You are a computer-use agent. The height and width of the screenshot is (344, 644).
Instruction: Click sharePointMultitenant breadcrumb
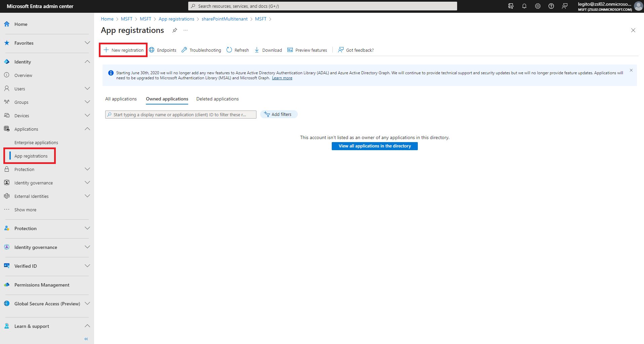(x=225, y=19)
